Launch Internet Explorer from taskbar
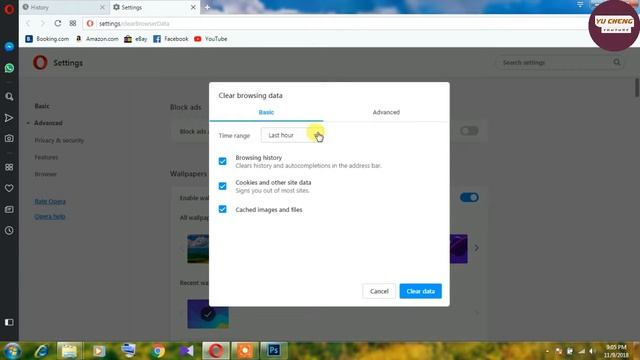 [41, 351]
